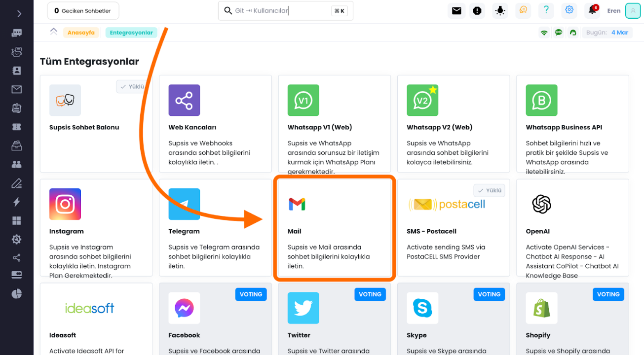This screenshot has height=355, width=644.
Task: Open the pencil edit icon in sidebar
Action: click(x=17, y=183)
